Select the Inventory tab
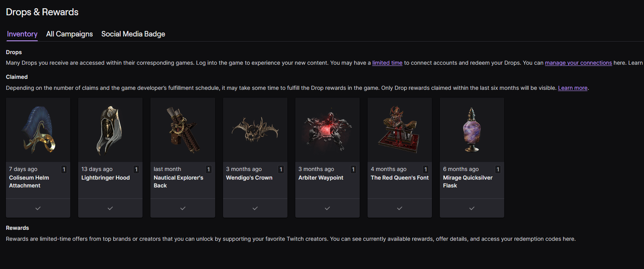The image size is (644, 269). tap(22, 34)
